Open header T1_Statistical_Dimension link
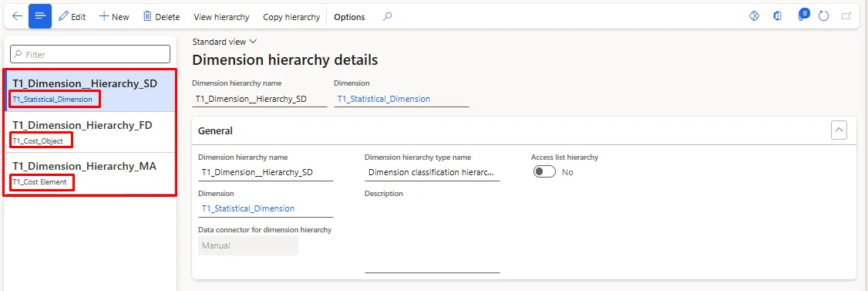This screenshot has height=291, width=868. pyautogui.click(x=384, y=100)
